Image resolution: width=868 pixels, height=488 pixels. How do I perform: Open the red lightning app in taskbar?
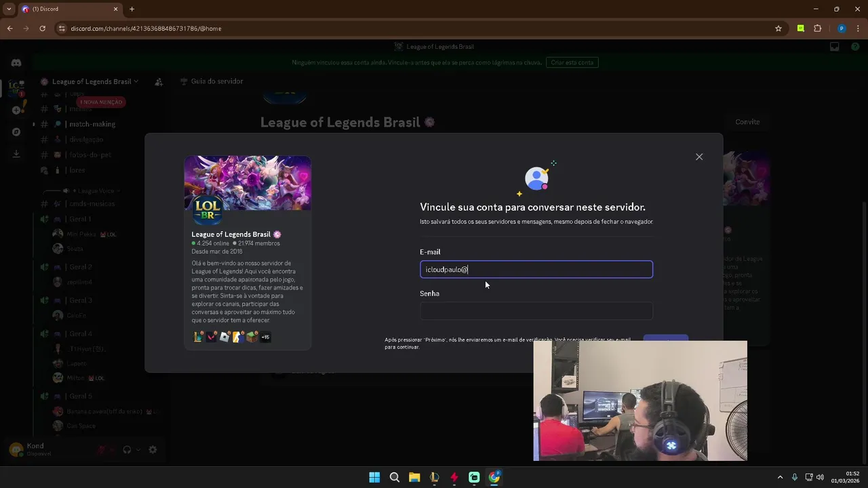coord(454,477)
